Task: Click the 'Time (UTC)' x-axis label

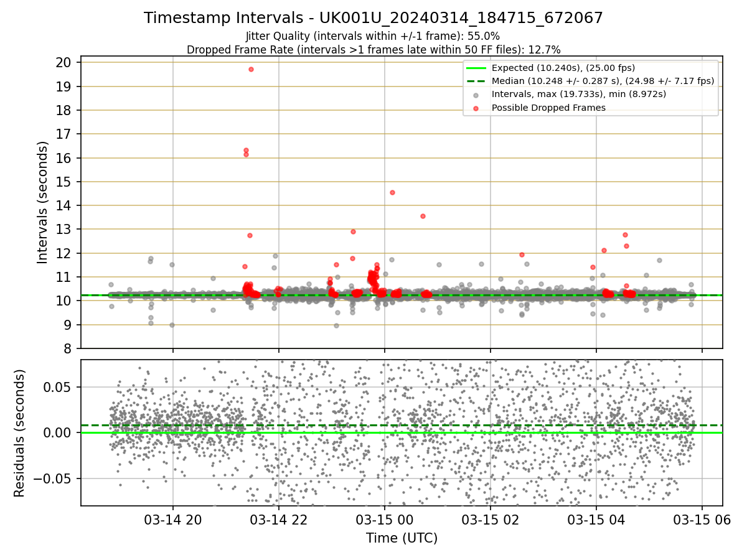Action: click(x=402, y=538)
